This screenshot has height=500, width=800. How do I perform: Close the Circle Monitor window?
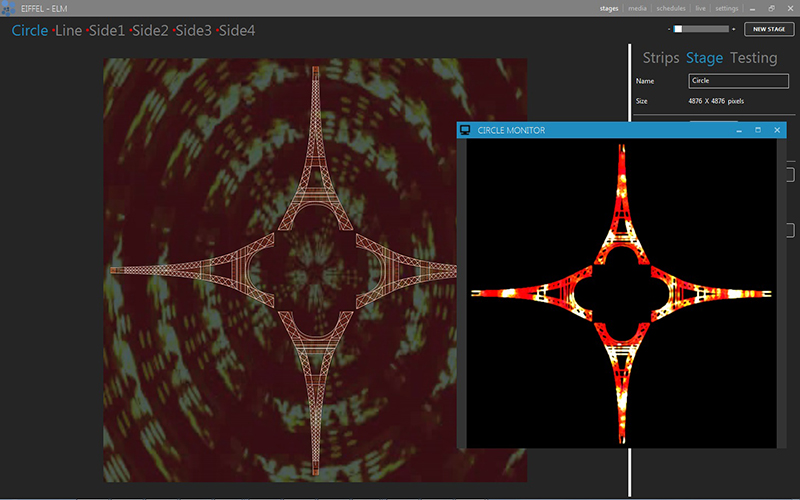777,130
